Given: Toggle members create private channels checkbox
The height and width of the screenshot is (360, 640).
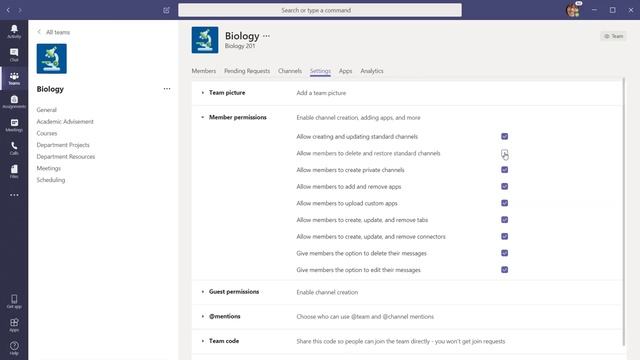Looking at the screenshot, I should [x=504, y=170].
